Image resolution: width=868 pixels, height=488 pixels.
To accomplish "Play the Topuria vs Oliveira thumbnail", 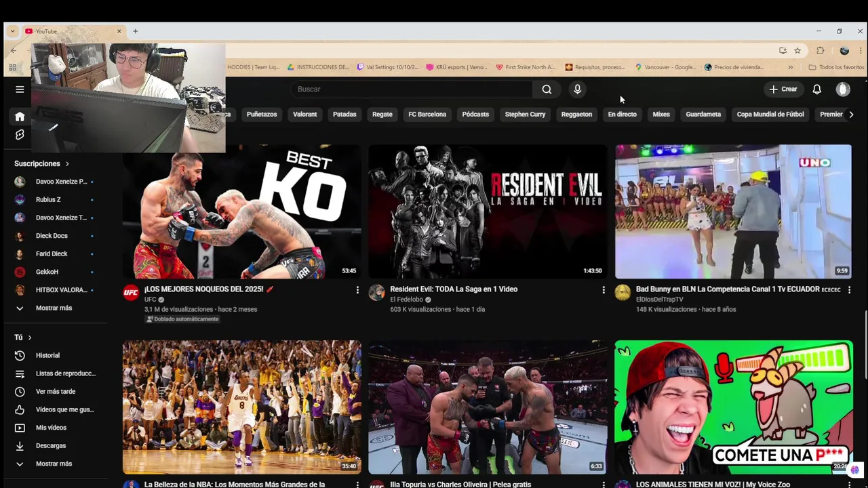I will tap(488, 407).
